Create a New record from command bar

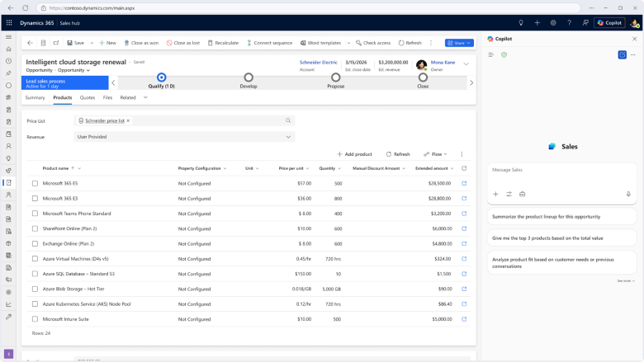click(107, 43)
